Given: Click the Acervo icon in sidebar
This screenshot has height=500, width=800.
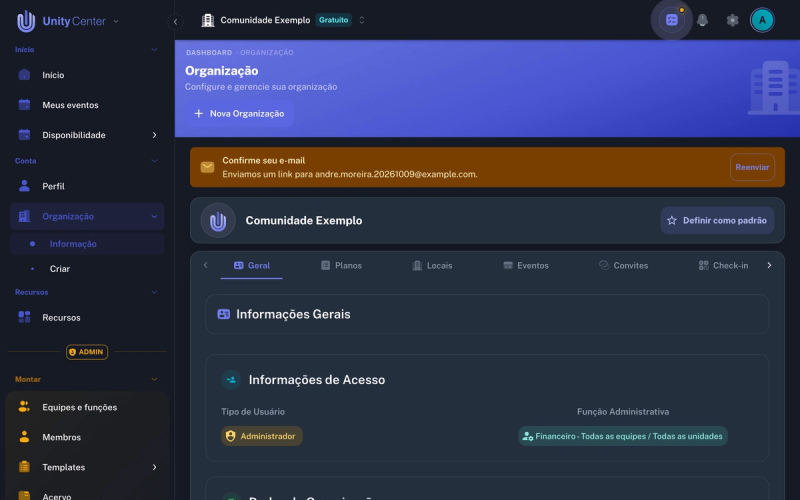Looking at the screenshot, I should tap(24, 495).
